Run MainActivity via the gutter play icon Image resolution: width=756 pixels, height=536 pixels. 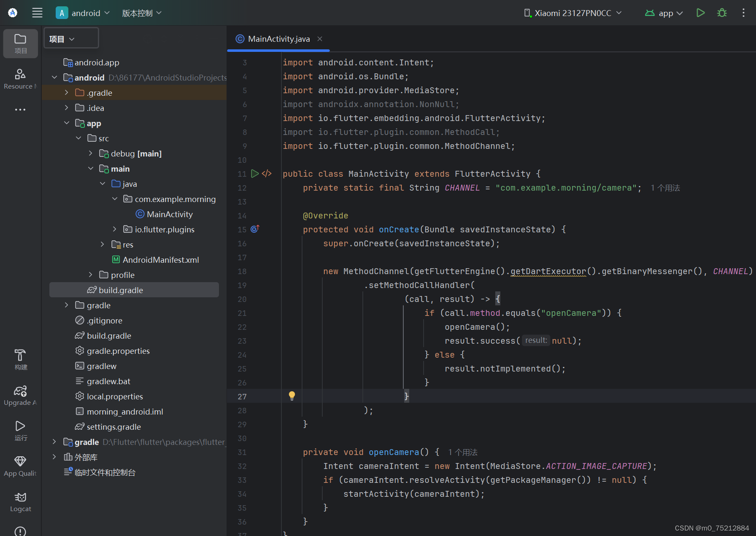pos(254,173)
